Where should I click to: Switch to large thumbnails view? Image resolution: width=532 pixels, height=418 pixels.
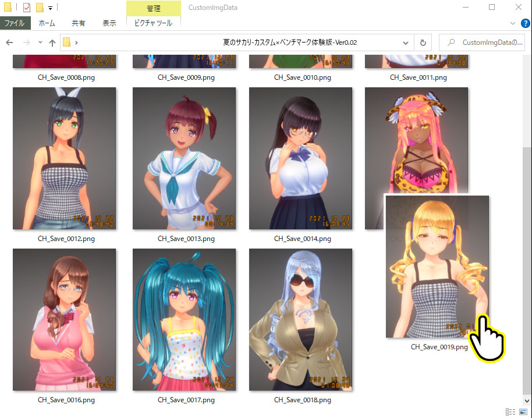[x=523, y=412]
